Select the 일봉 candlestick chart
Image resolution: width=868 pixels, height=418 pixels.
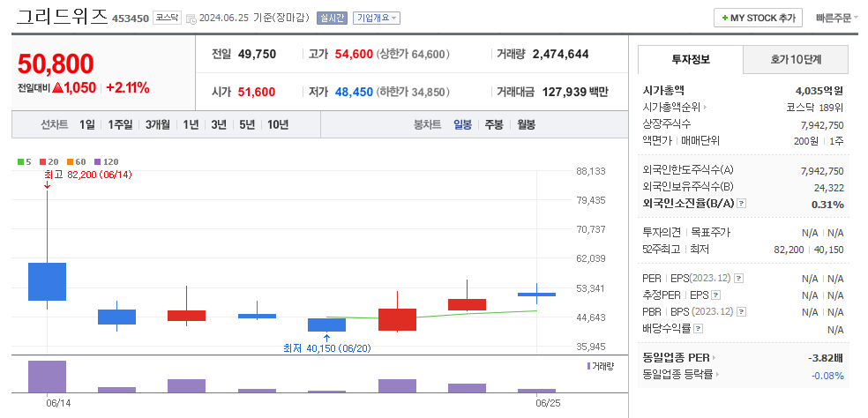[x=463, y=124]
